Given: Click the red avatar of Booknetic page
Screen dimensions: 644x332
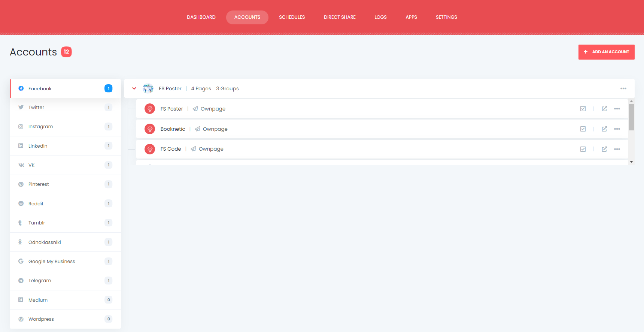Looking at the screenshot, I should tap(150, 129).
